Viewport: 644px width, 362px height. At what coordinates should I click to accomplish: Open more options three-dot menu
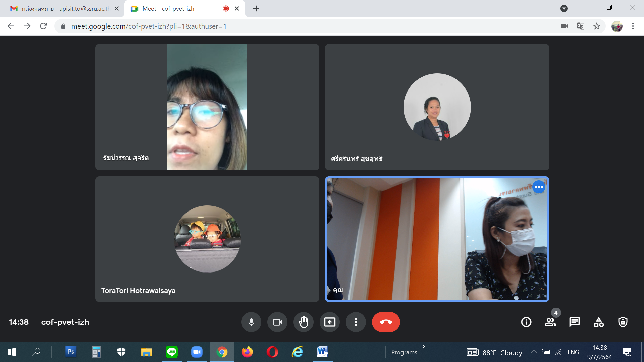(356, 322)
